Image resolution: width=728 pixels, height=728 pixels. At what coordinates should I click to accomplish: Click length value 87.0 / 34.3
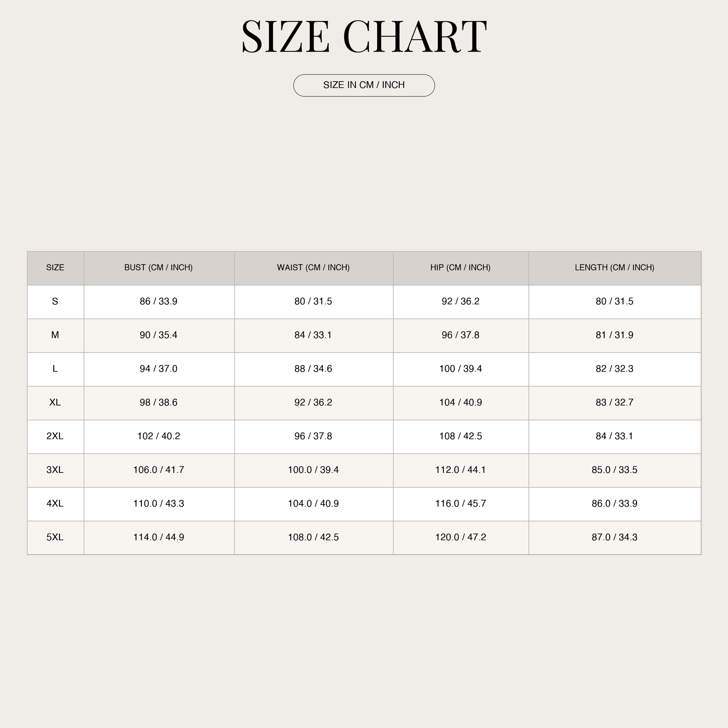click(x=614, y=537)
